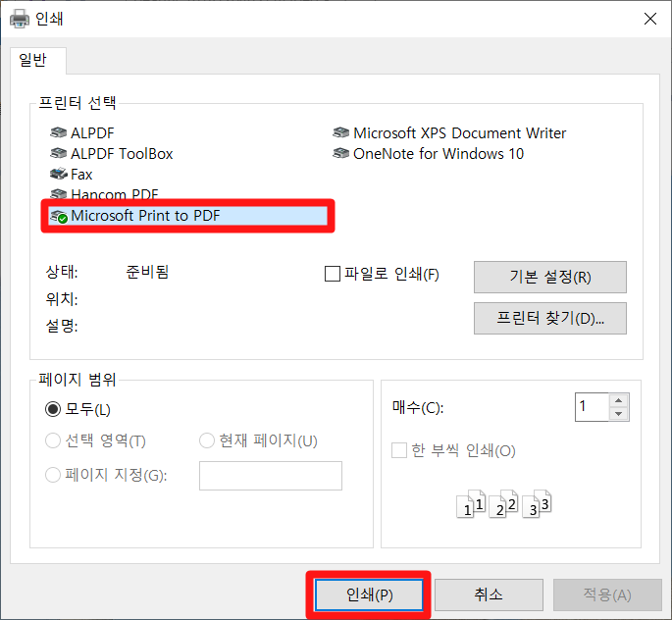Viewport: 672px width, 620px height.
Task: Click the OneNote for Windows 10 name
Action: 439,153
